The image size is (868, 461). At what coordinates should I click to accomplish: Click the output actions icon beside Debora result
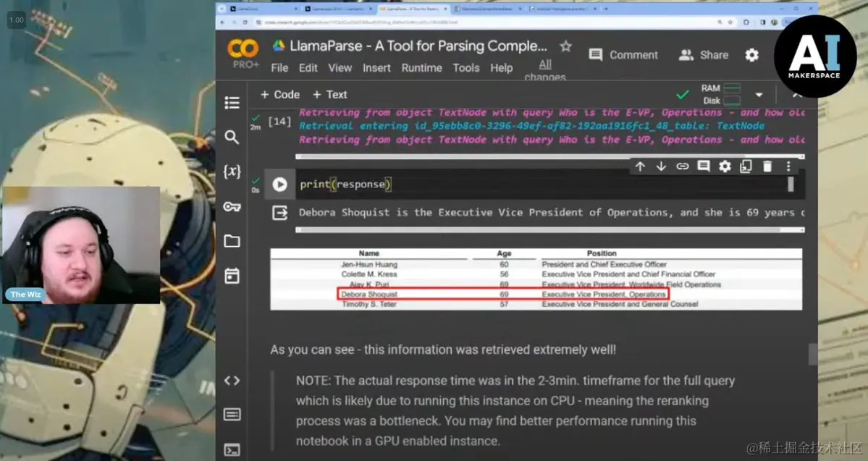[x=279, y=213]
